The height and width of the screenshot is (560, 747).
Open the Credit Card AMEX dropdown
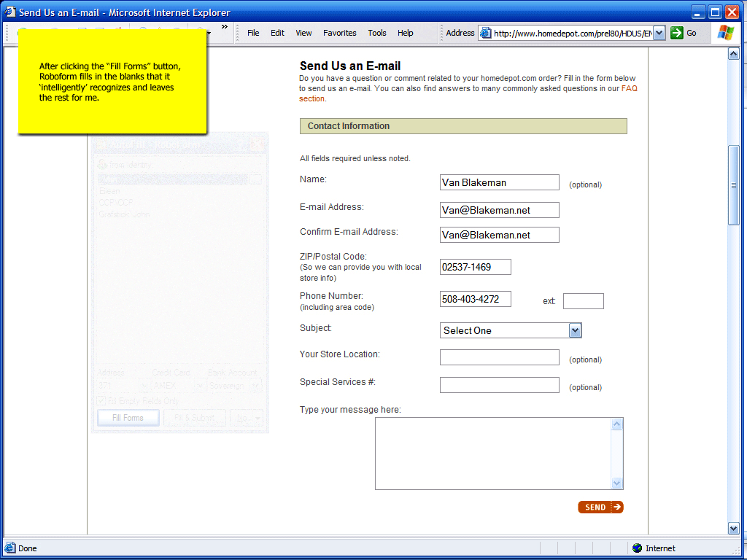tap(200, 386)
